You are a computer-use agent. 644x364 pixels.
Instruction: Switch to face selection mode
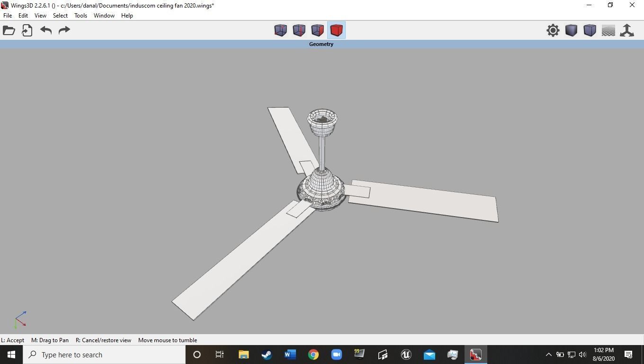click(x=317, y=30)
